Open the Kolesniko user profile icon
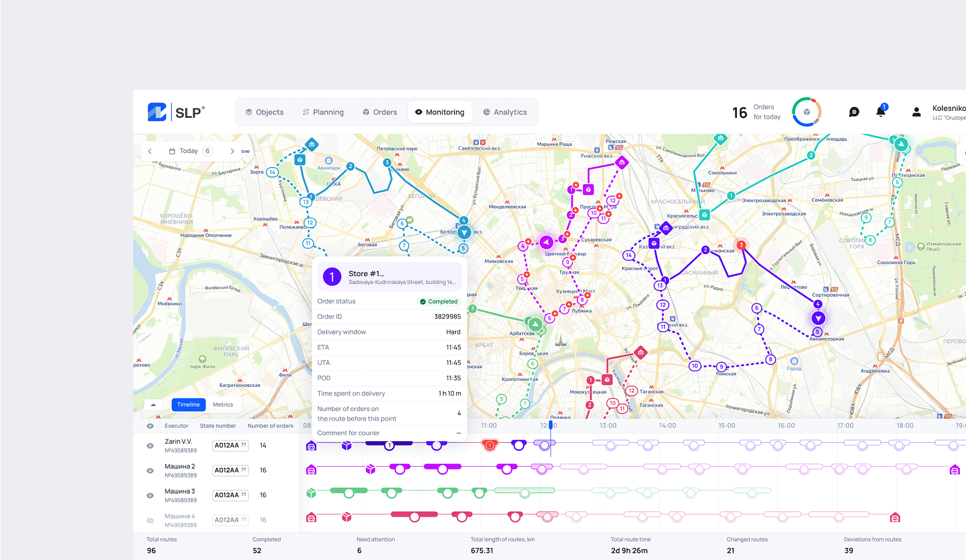The height and width of the screenshot is (560, 966). pyautogui.click(x=916, y=111)
